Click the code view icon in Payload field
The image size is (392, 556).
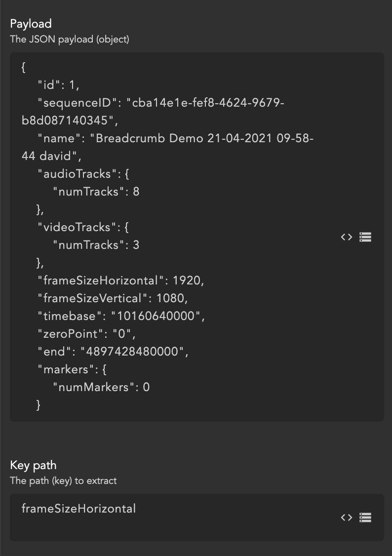(x=347, y=237)
